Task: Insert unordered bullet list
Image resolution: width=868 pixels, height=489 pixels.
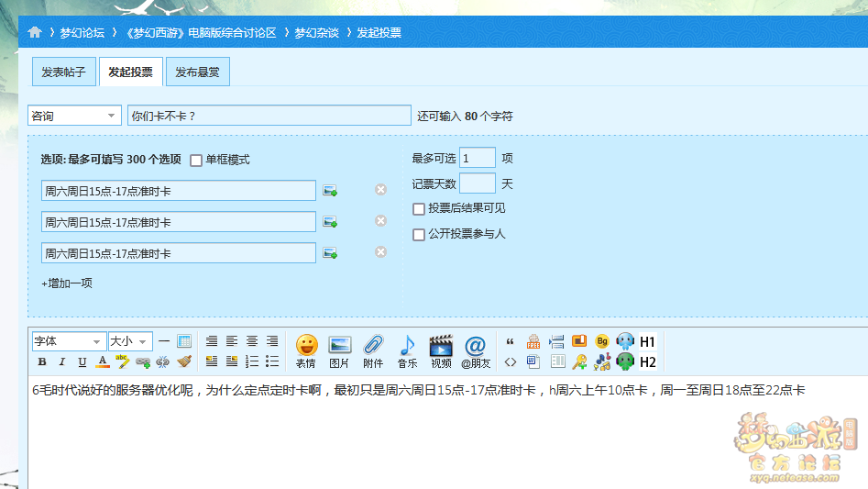Action: coord(272,361)
